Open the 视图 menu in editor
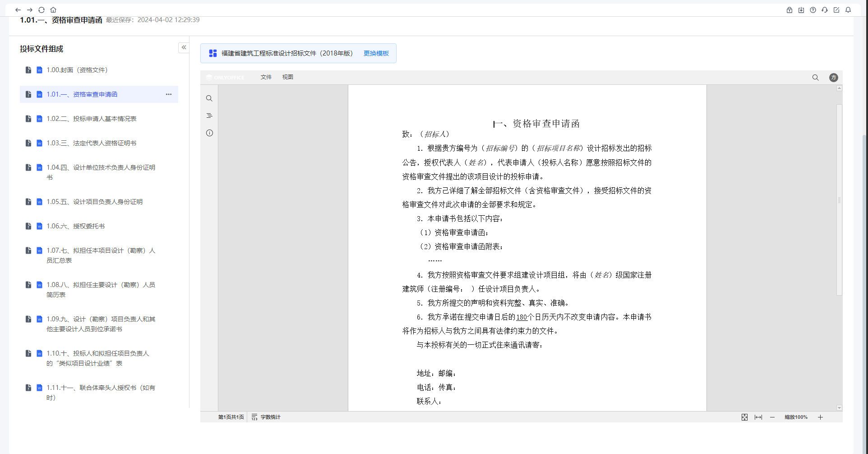The height and width of the screenshot is (454, 868). tap(288, 77)
